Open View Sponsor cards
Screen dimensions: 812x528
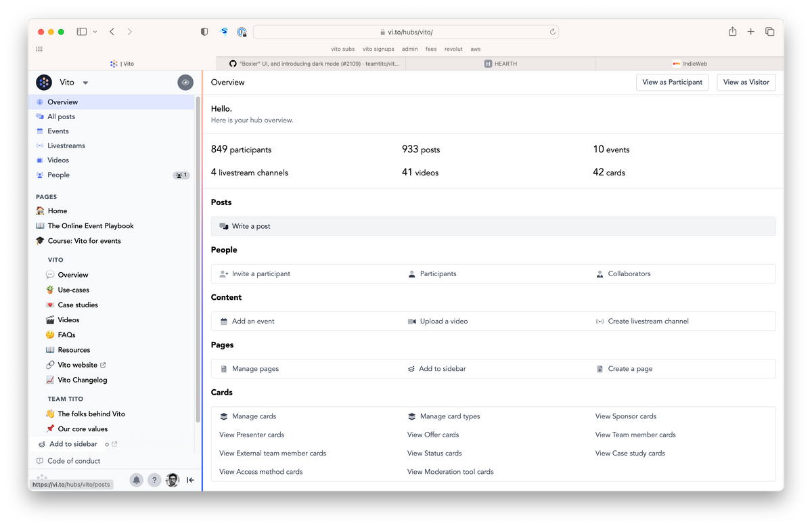[626, 416]
